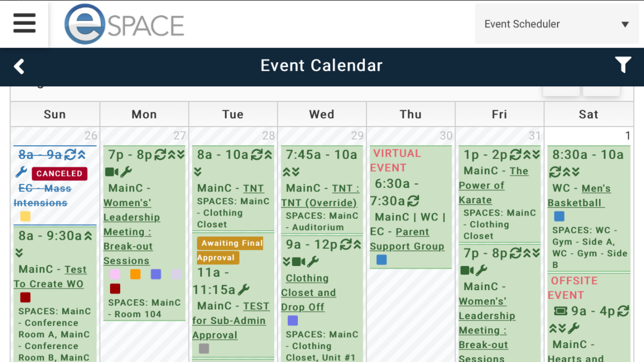
Task: Select the Thu column header
Action: pyautogui.click(x=411, y=114)
